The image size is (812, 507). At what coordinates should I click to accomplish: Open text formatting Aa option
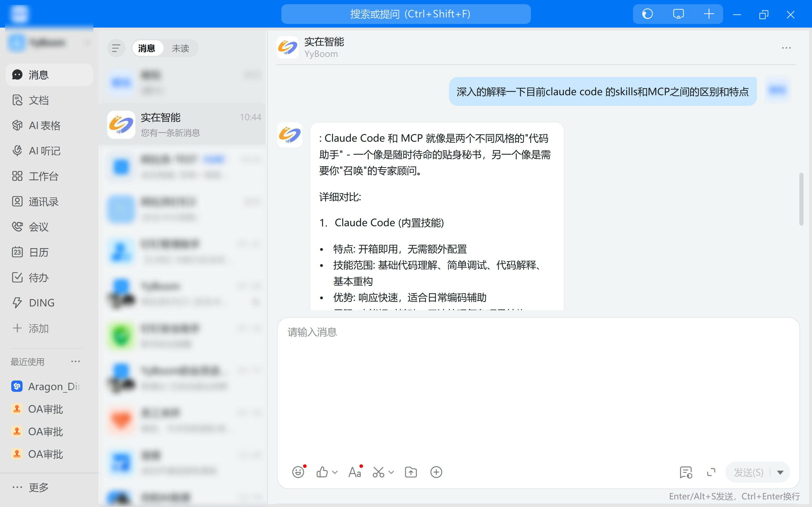[x=355, y=472]
